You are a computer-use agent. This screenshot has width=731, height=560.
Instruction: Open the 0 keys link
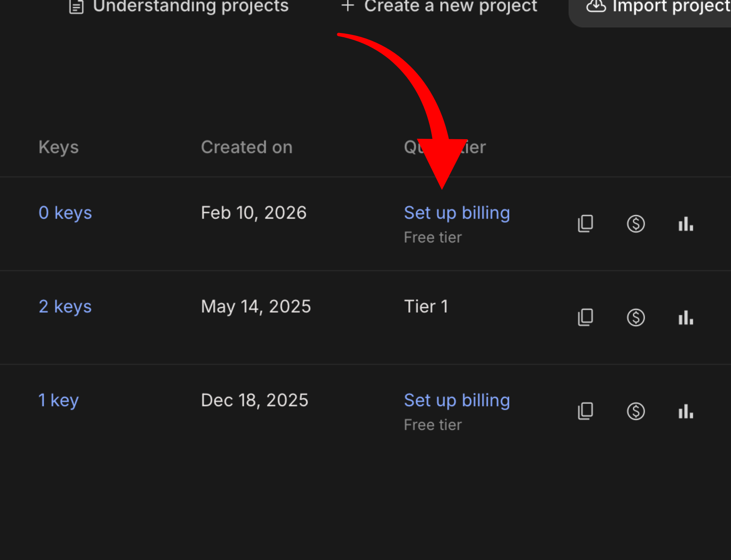coord(65,212)
